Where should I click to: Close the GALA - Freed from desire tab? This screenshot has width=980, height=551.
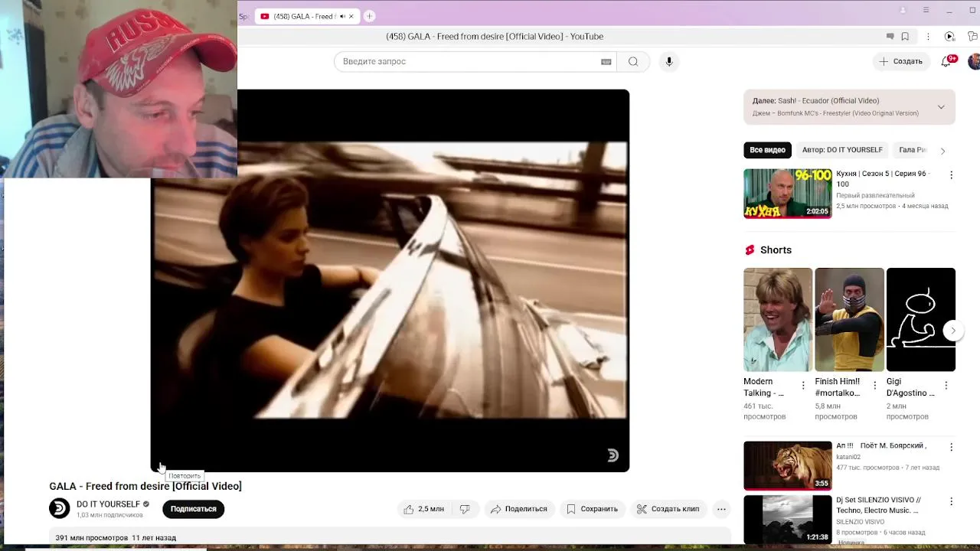(351, 16)
